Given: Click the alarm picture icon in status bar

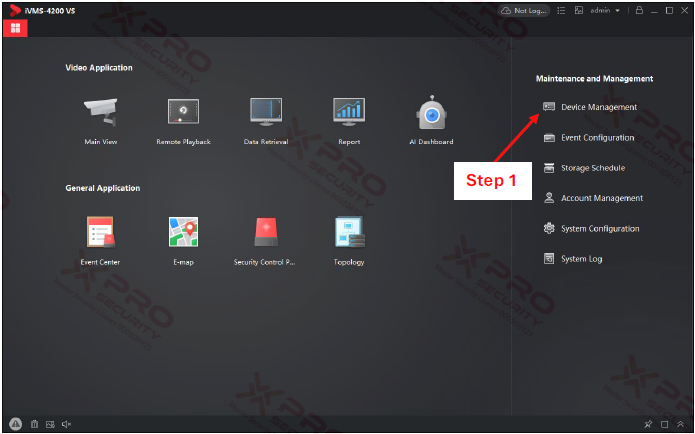Looking at the screenshot, I should [50, 424].
